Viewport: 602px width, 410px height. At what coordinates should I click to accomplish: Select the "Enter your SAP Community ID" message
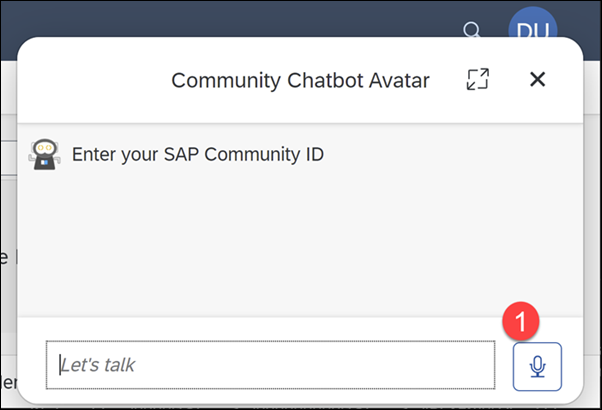click(x=198, y=154)
